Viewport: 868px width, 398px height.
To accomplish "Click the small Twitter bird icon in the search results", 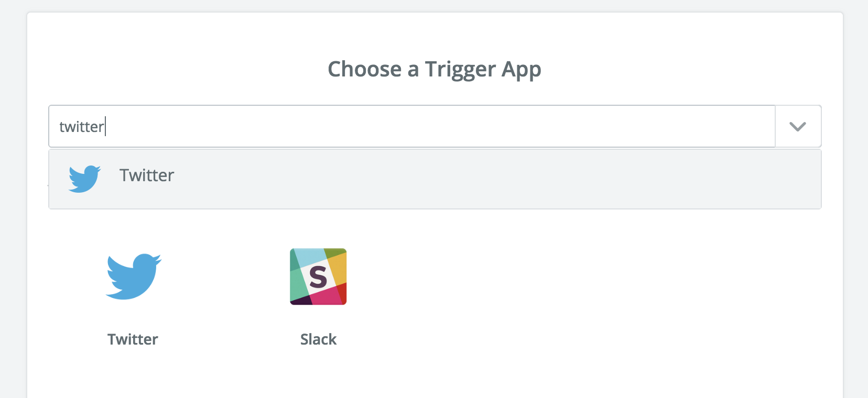I will point(84,179).
